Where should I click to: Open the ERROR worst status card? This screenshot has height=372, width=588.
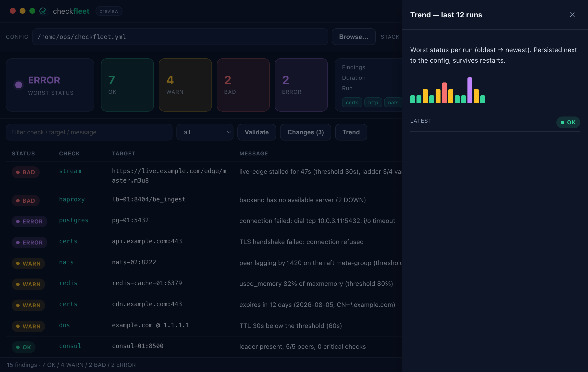coord(50,85)
